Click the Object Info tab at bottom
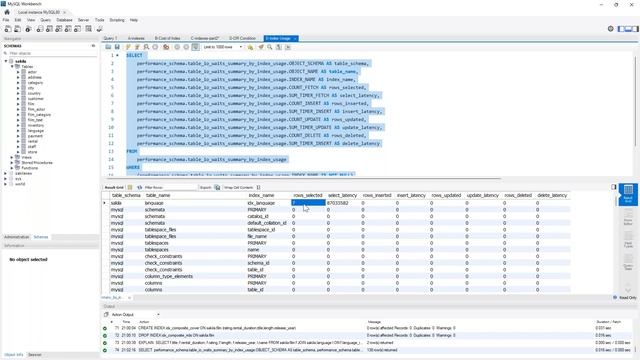 tap(14, 355)
